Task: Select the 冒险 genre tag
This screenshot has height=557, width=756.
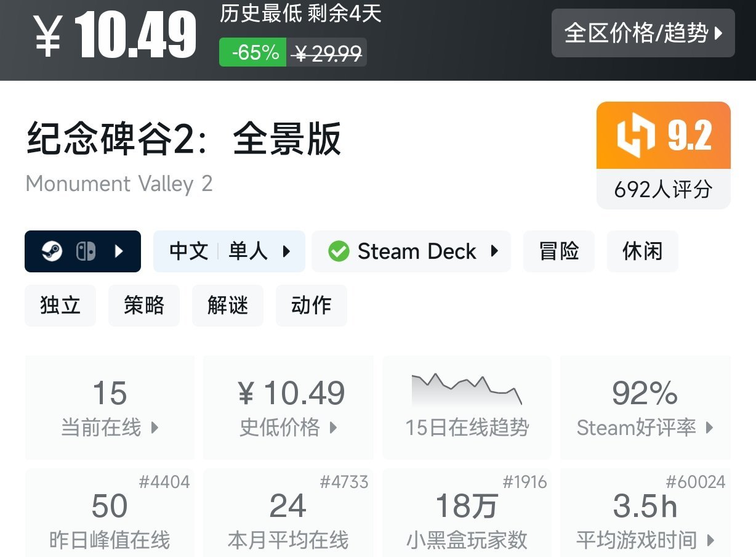Action: click(559, 251)
